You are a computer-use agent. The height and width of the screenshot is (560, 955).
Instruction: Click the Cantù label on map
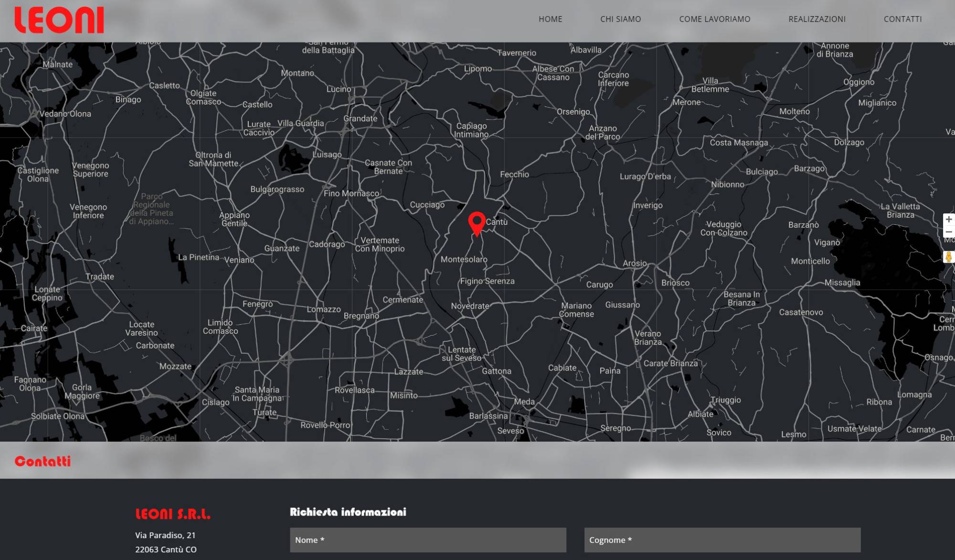pyautogui.click(x=497, y=222)
